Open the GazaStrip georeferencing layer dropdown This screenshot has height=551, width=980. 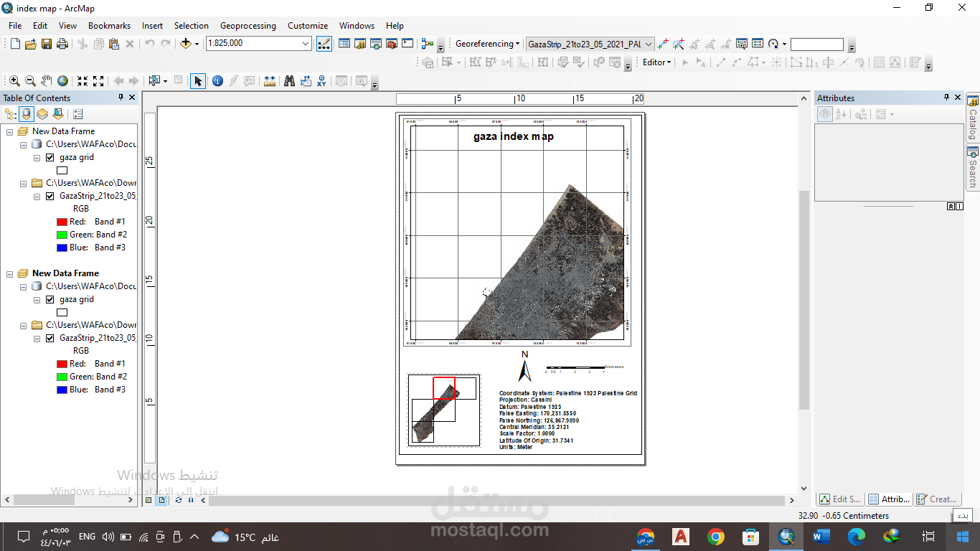(649, 44)
